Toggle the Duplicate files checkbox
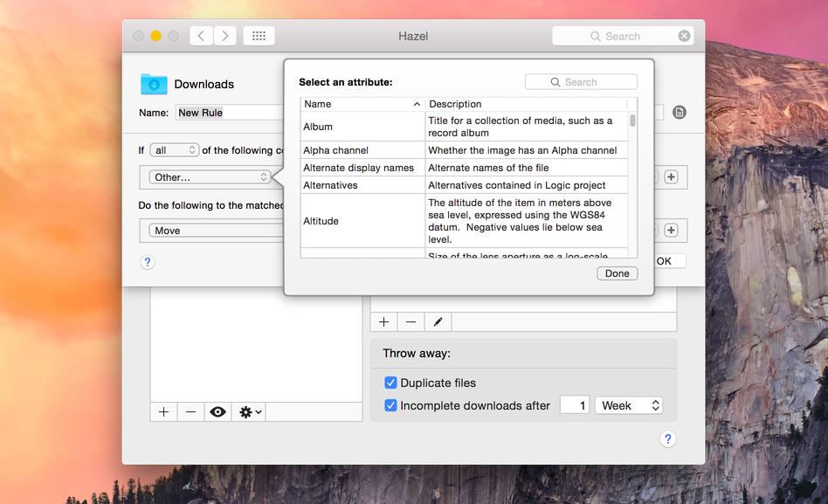 coord(390,383)
